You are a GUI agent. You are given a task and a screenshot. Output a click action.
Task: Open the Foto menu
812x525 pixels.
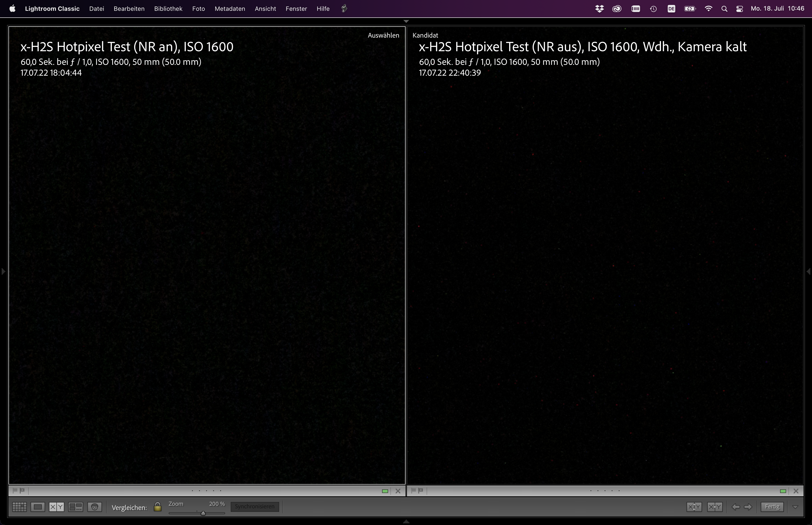pos(198,8)
